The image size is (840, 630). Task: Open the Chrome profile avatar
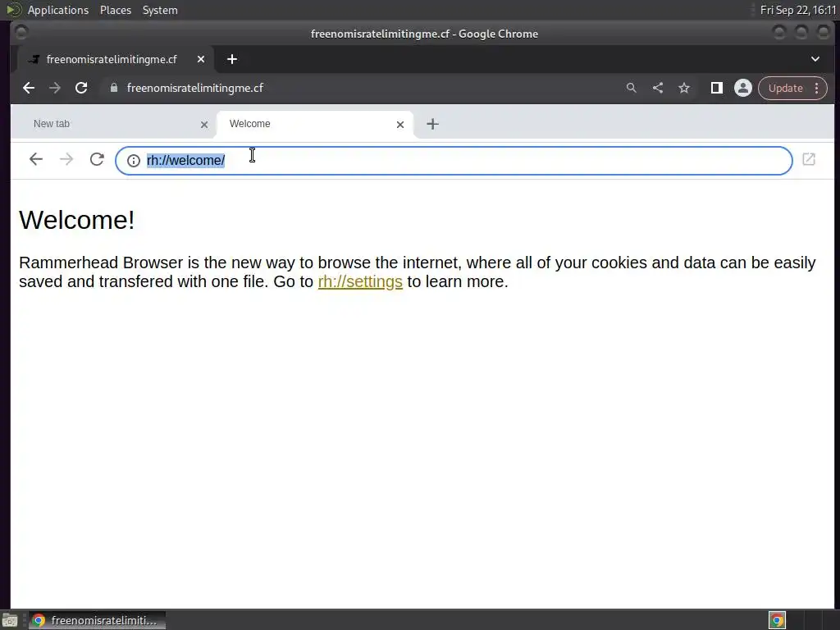(x=743, y=88)
